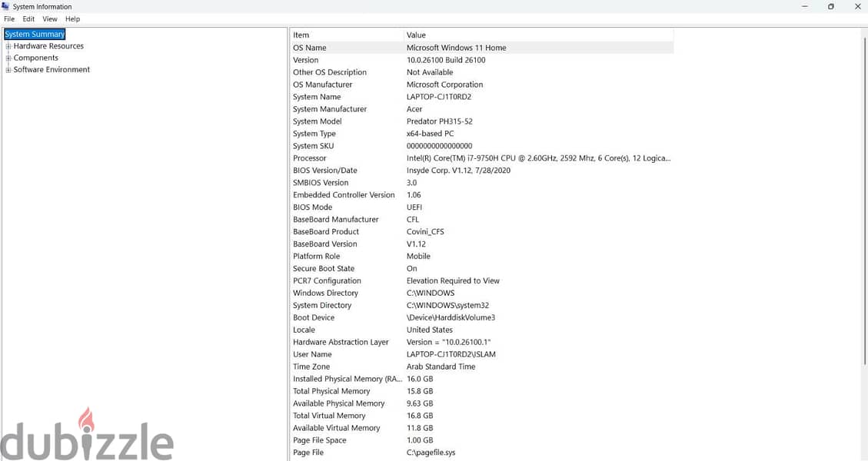This screenshot has height=461, width=868.
Task: Select the System Name row label
Action: [x=317, y=97]
